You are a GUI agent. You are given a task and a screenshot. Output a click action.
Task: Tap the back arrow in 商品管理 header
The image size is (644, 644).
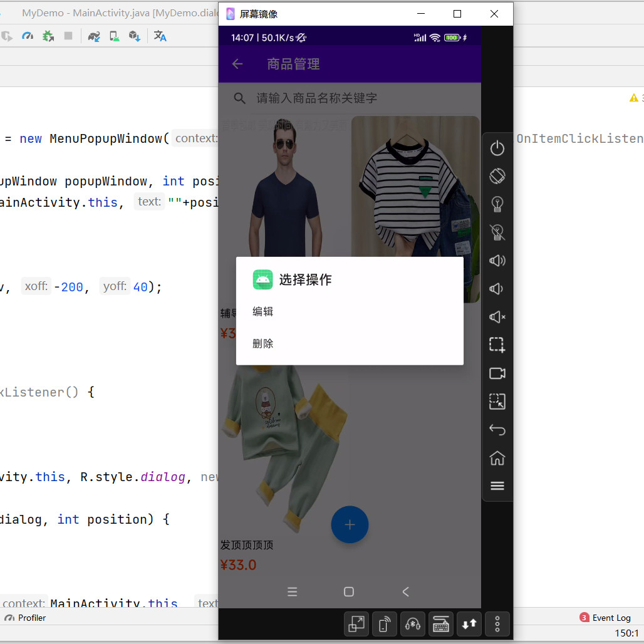[237, 63]
